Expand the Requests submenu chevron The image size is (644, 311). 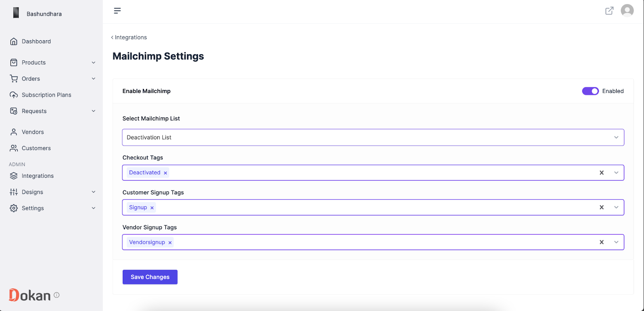tap(93, 111)
